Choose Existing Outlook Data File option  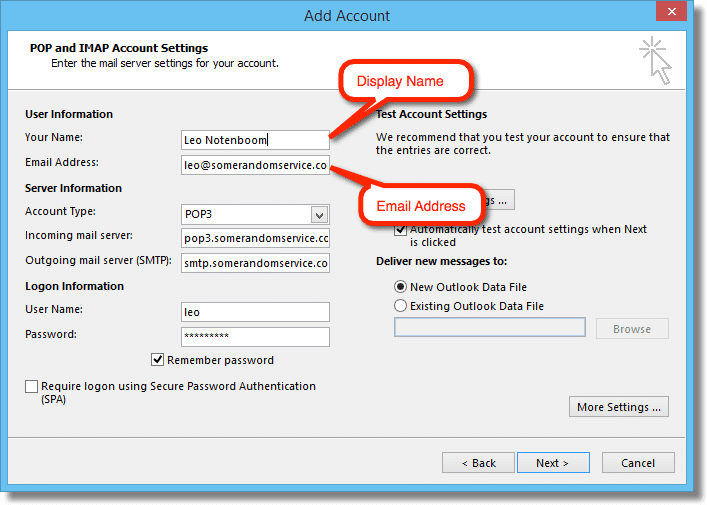401,306
